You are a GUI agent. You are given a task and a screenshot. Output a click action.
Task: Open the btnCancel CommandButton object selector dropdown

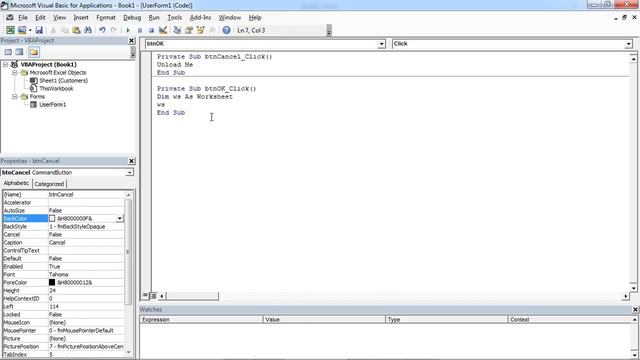(129, 173)
